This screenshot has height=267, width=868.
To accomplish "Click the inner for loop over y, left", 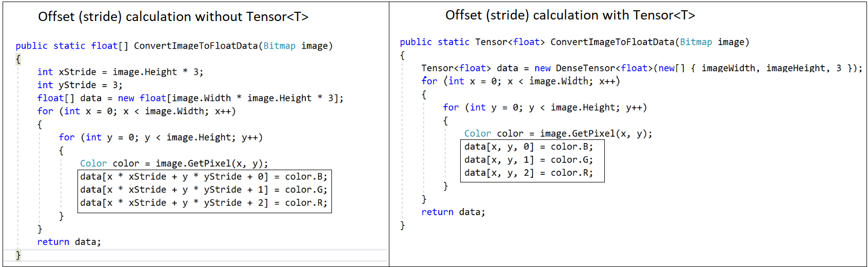I will point(161,137).
